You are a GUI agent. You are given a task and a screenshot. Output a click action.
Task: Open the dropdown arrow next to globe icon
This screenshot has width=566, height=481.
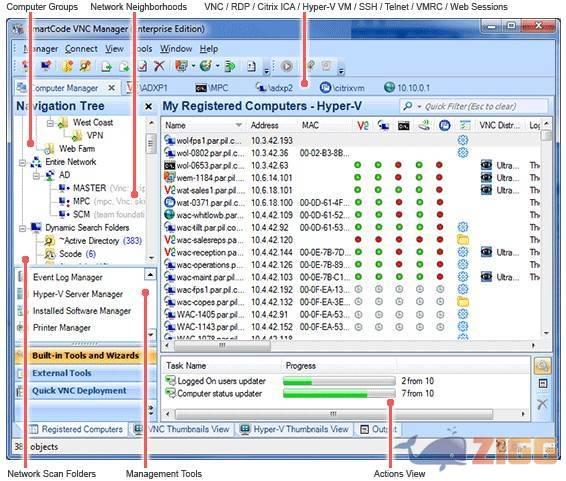click(x=218, y=66)
